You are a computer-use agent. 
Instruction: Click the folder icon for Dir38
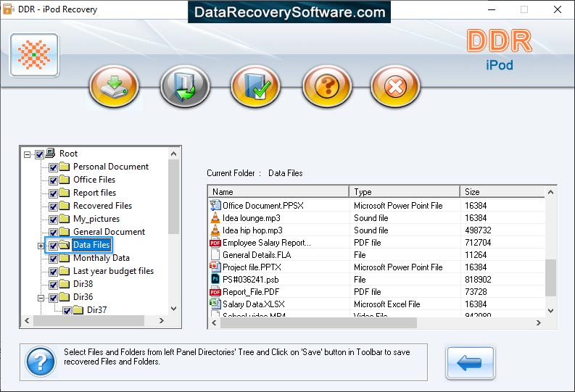coord(65,284)
